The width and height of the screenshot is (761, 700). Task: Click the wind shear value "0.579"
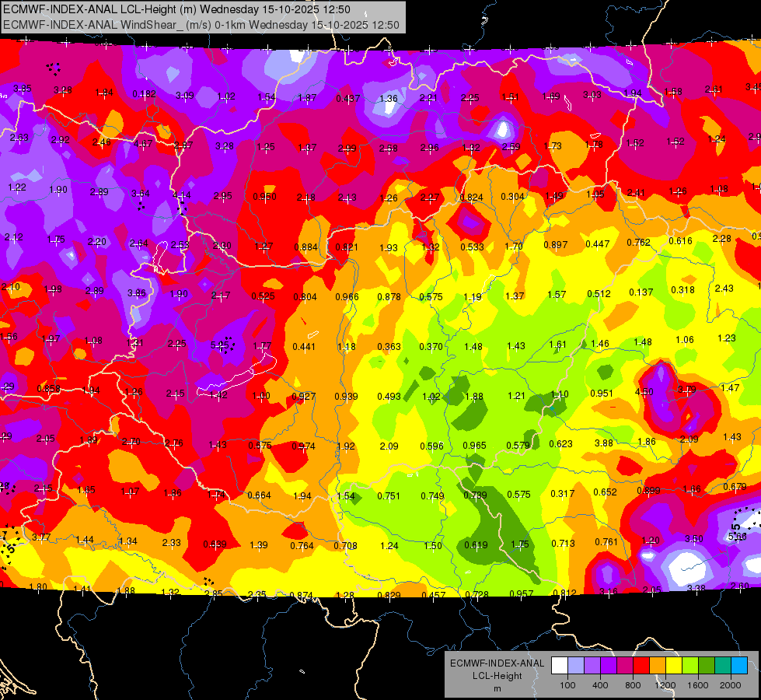[x=518, y=445]
